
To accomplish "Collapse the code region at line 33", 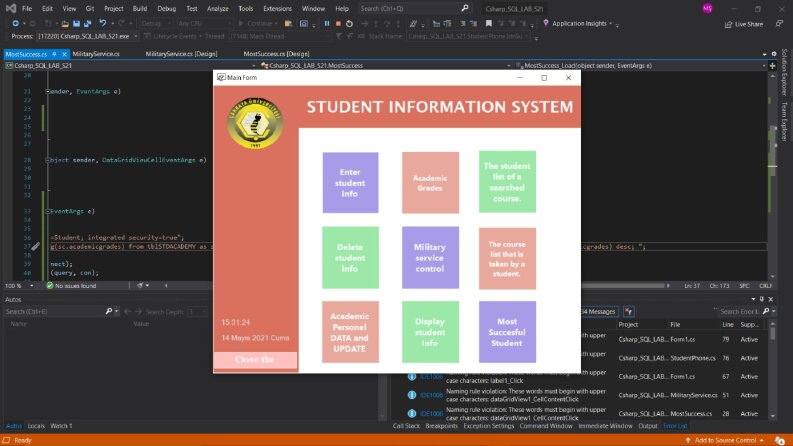I will (48, 211).
